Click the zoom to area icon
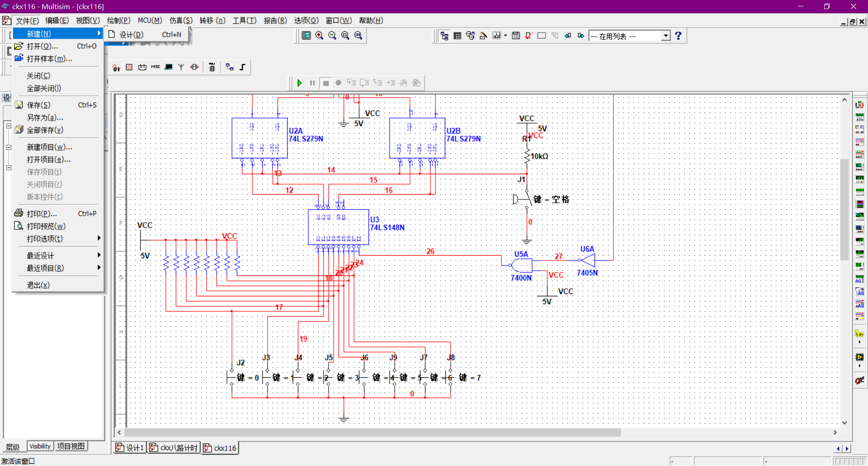868x466 pixels. [x=345, y=36]
